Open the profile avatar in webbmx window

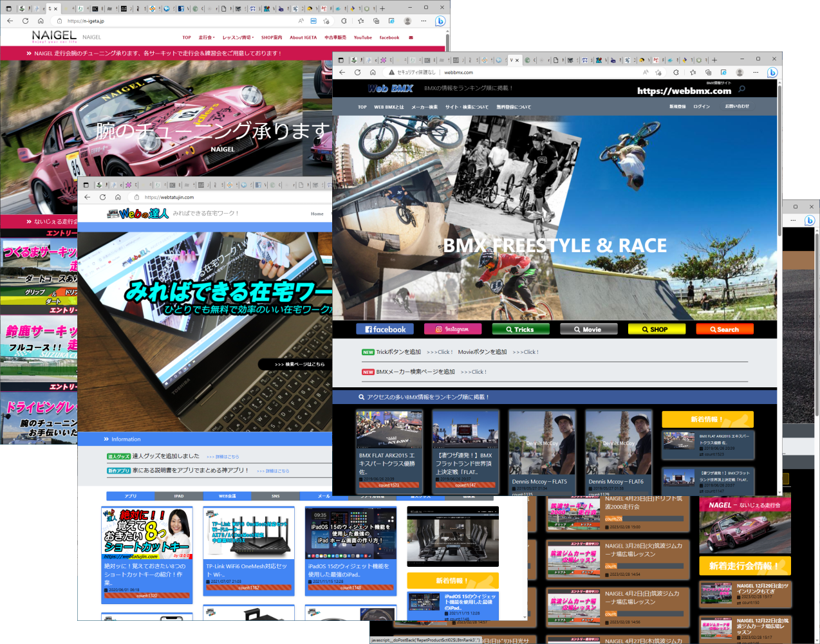[x=740, y=72]
